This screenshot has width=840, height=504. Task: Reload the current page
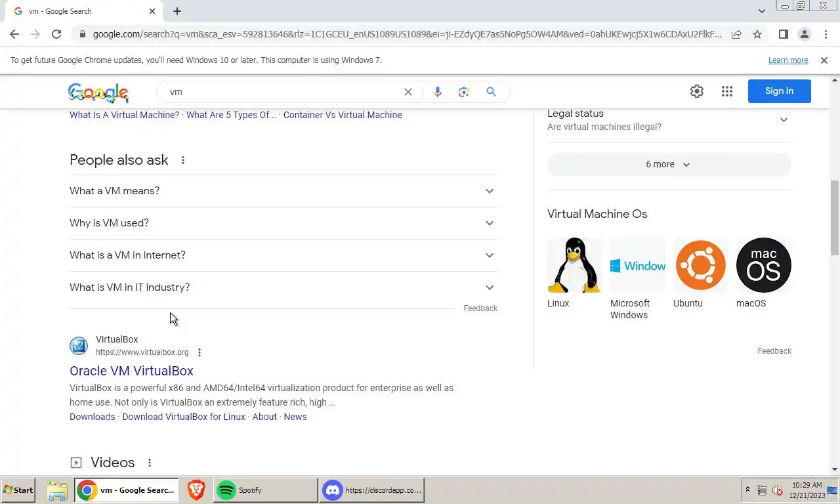(x=56, y=34)
